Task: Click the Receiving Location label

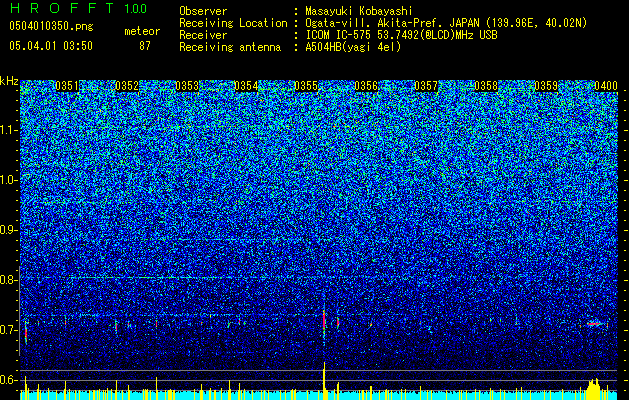Action: (x=233, y=23)
